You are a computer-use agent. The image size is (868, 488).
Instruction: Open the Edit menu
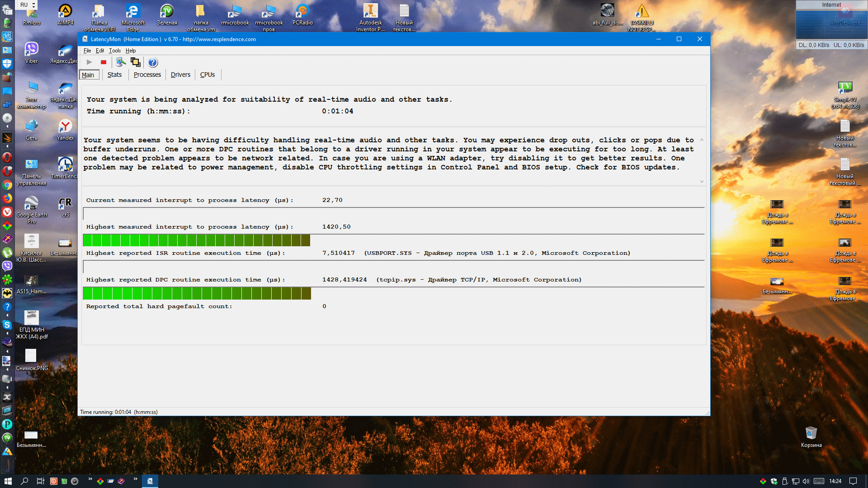point(100,51)
